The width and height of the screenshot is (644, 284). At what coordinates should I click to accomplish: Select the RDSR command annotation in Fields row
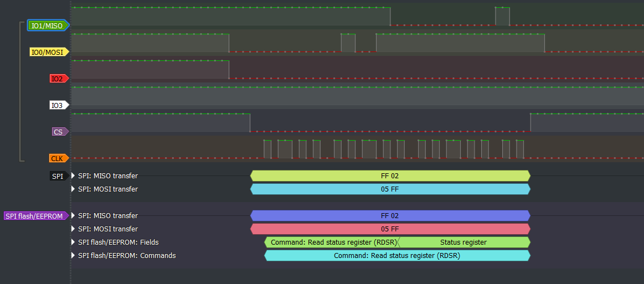(x=332, y=242)
